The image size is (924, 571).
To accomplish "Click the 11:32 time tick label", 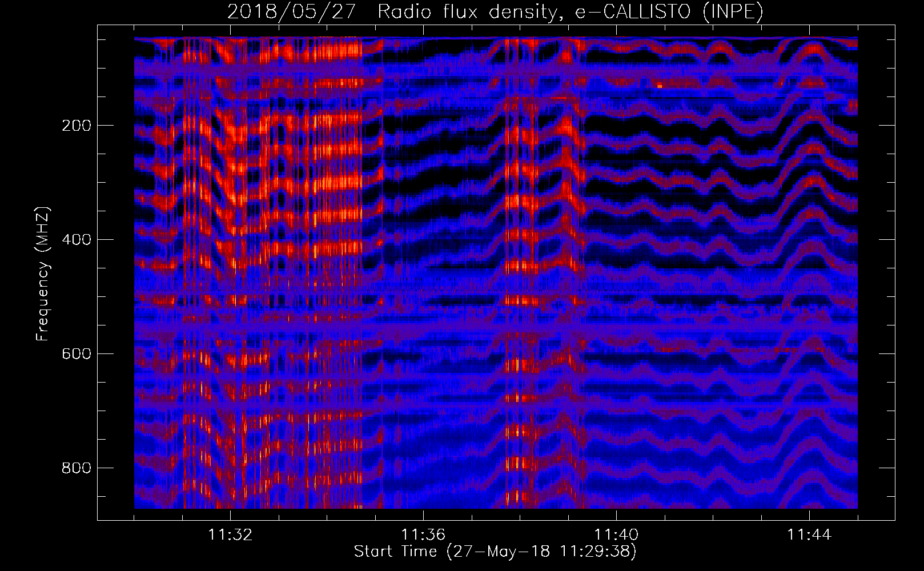I will [230, 535].
